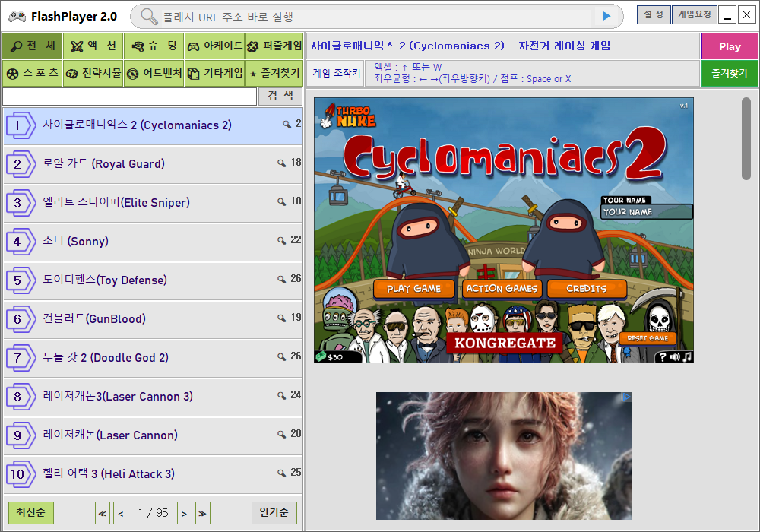
Task: Go to next page with > button
Action: (184, 513)
